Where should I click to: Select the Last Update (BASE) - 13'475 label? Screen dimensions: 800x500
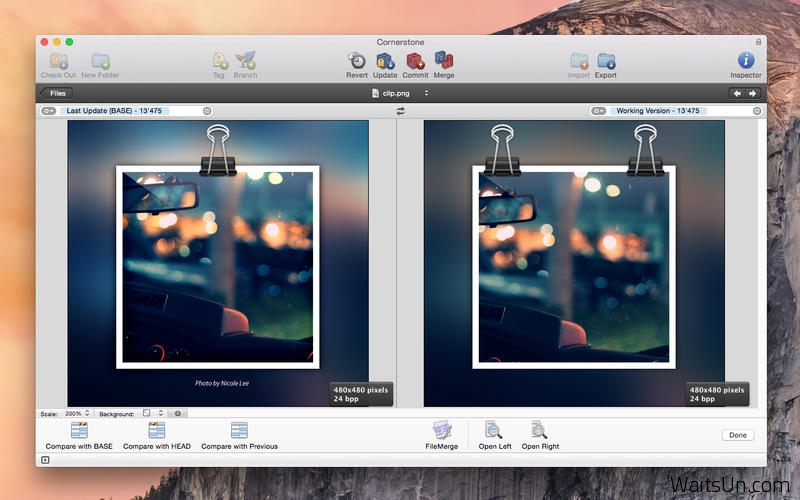[x=114, y=111]
